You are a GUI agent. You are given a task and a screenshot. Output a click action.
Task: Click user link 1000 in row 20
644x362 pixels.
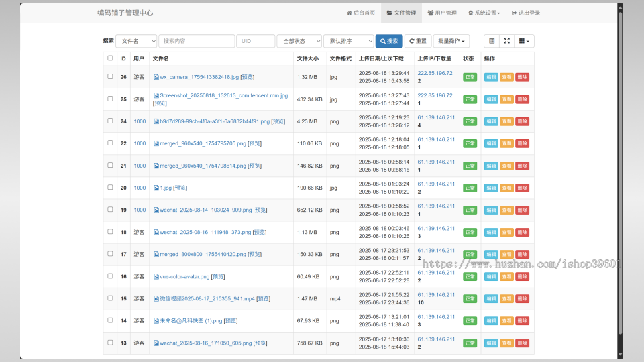[x=140, y=188]
